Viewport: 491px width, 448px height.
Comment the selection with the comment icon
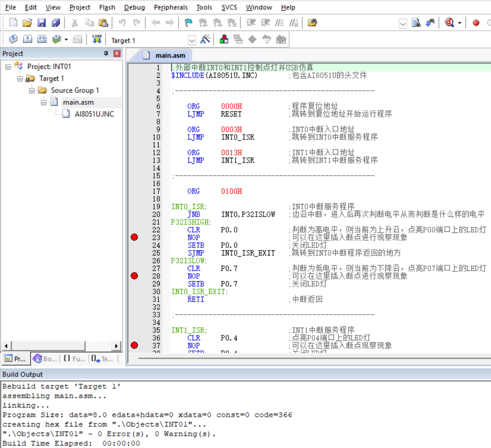pos(279,23)
